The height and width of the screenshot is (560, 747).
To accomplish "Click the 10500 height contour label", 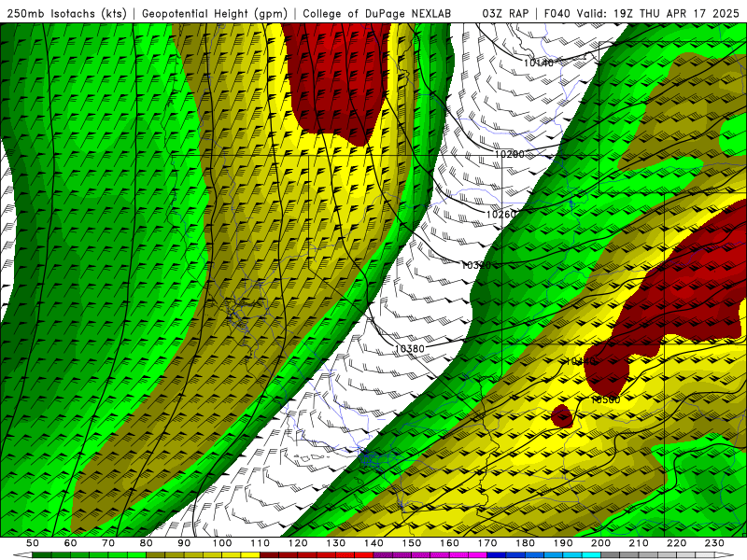I will (605, 400).
